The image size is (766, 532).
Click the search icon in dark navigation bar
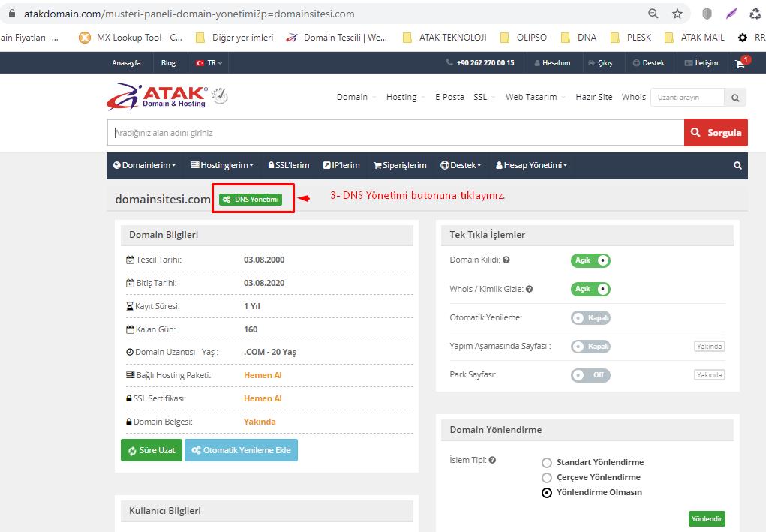tap(738, 165)
